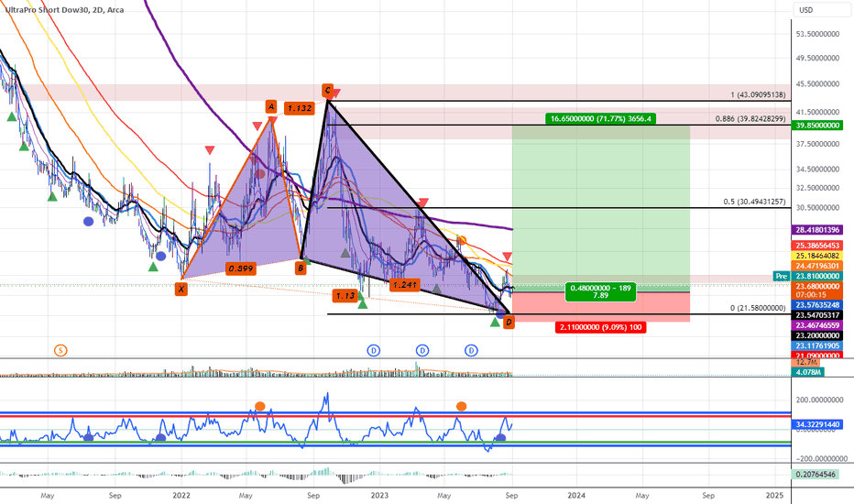Click the 1.13 pattern ratio label
Viewport: 854px width, 504px height.
pos(345,296)
